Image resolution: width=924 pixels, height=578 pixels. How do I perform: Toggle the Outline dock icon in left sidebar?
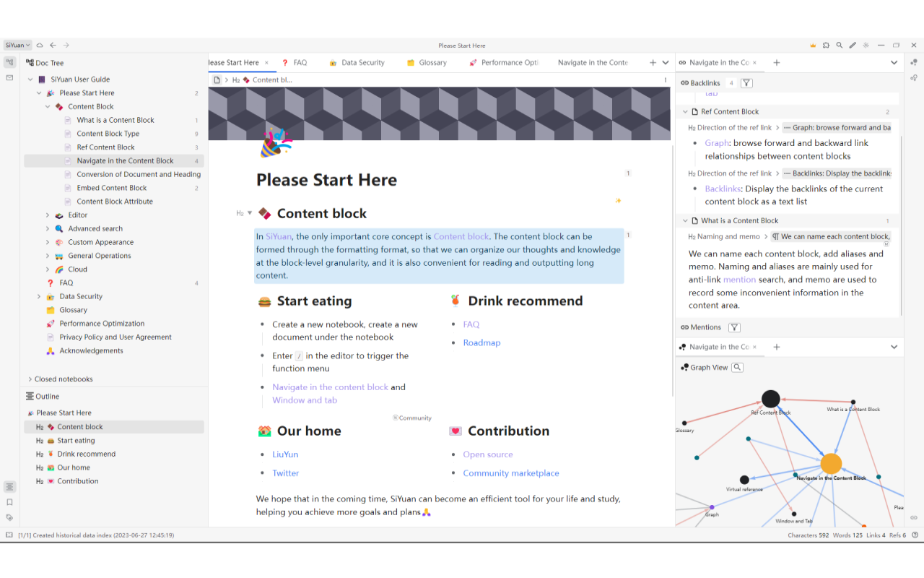9,487
